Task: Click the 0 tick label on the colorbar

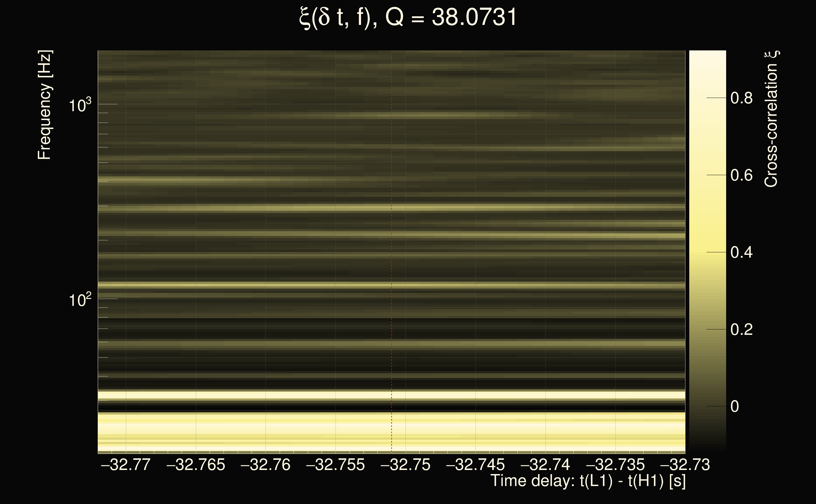Action: [735, 407]
